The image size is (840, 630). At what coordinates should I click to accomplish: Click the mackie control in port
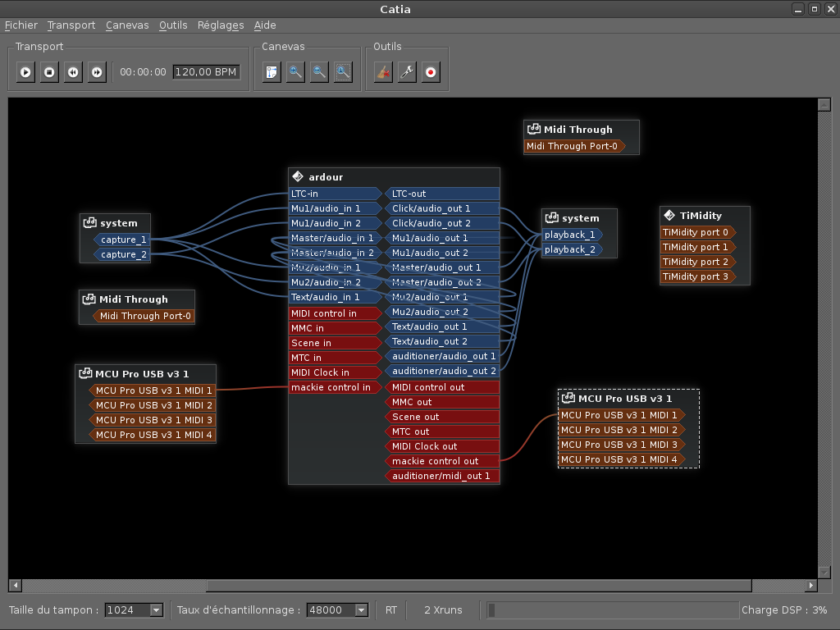tap(336, 387)
